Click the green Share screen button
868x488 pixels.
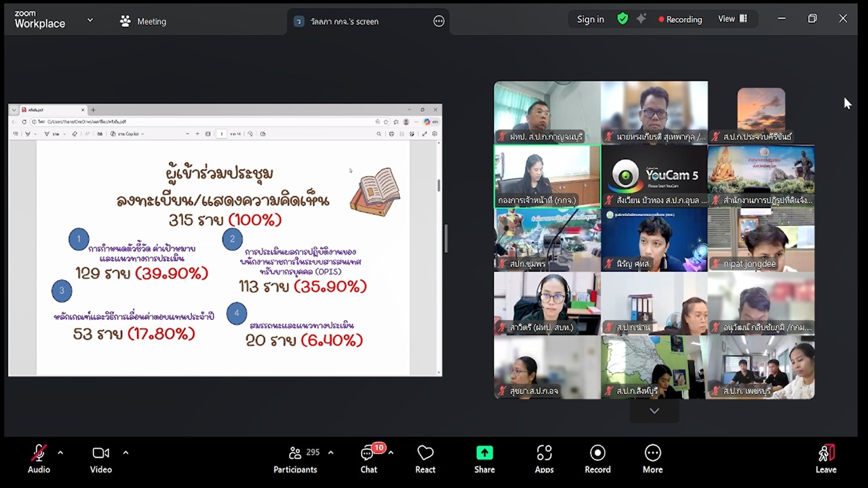coord(484,459)
